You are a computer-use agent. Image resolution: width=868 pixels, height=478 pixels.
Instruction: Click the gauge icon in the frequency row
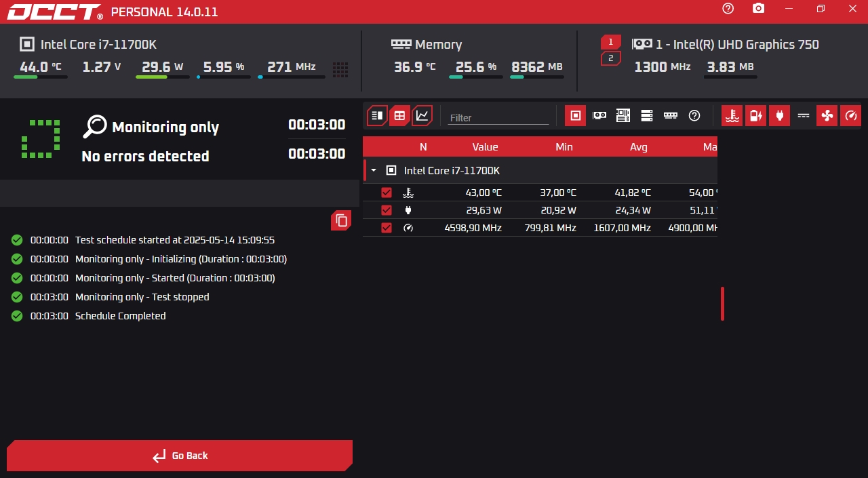pyautogui.click(x=408, y=228)
